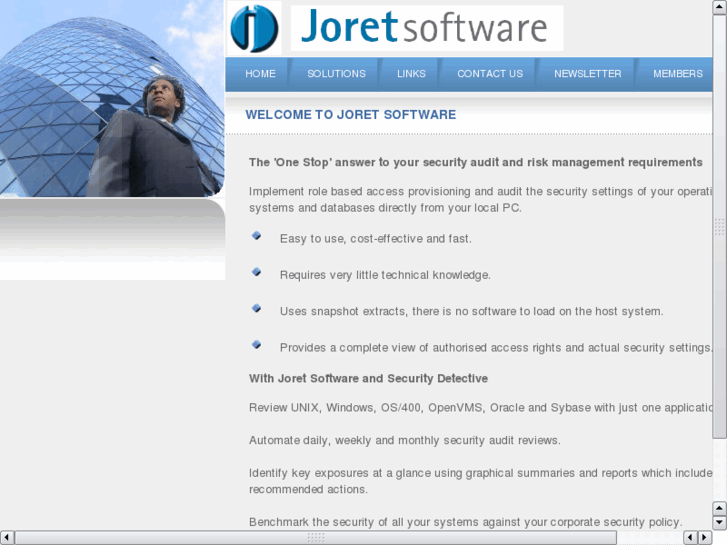Click the text 'Requires very little technical knowledge.'
The width and height of the screenshot is (727, 545).
[385, 275]
